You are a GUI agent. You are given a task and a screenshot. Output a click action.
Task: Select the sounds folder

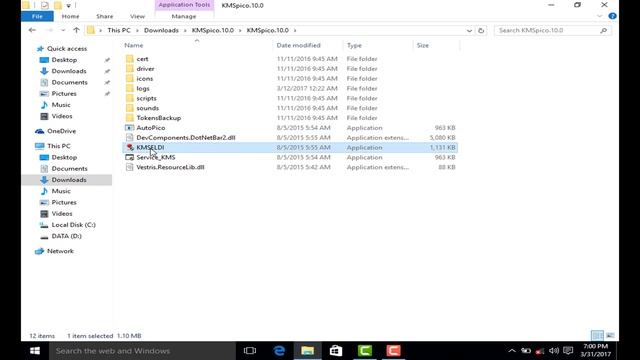tap(147, 108)
